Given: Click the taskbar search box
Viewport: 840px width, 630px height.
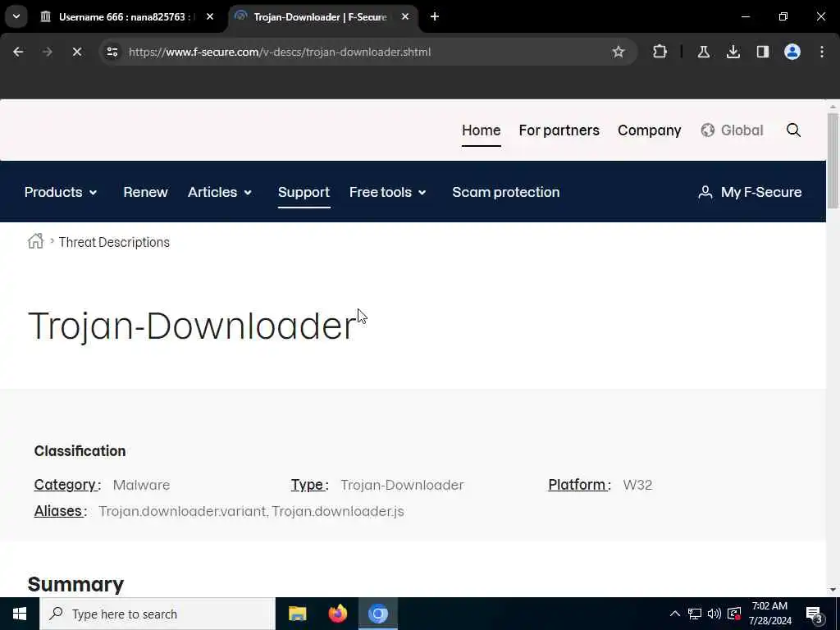Looking at the screenshot, I should point(157,614).
